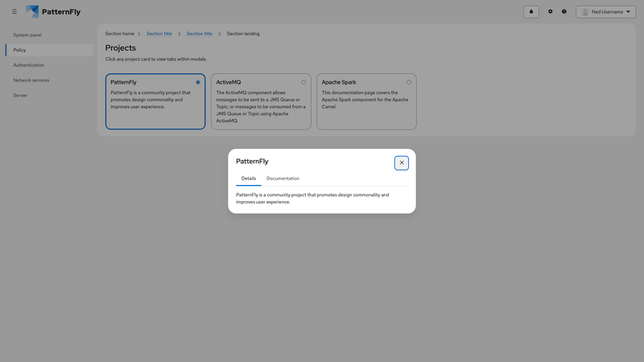Click the PatternFly logo

[x=53, y=11]
